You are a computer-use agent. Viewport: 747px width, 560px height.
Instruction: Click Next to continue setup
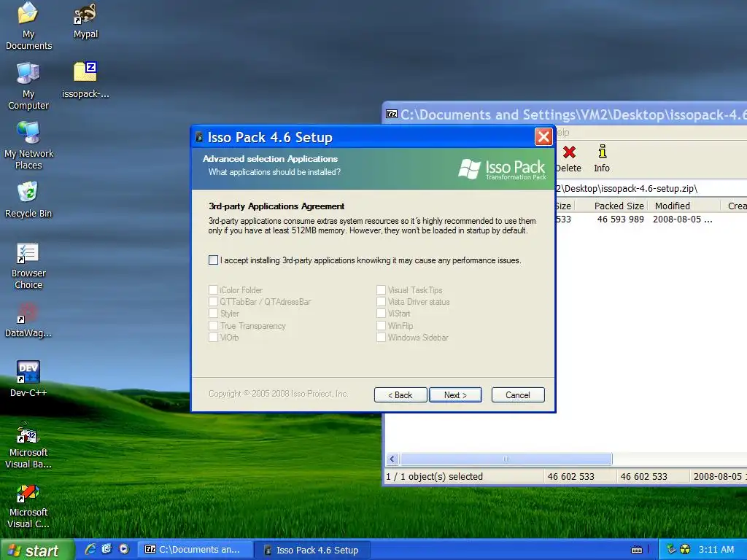click(455, 394)
